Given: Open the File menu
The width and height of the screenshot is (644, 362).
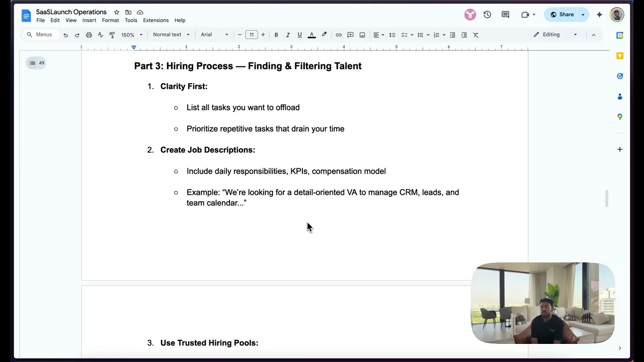Looking at the screenshot, I should [40, 21].
